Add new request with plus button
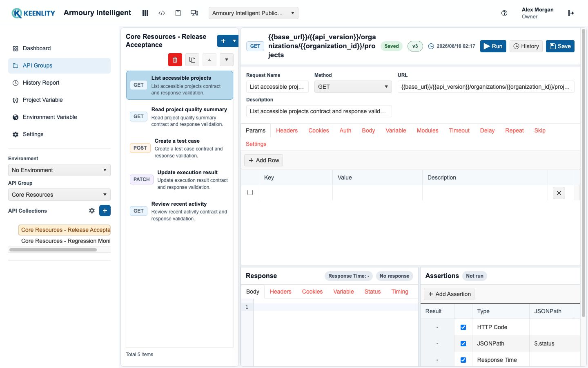 [223, 41]
